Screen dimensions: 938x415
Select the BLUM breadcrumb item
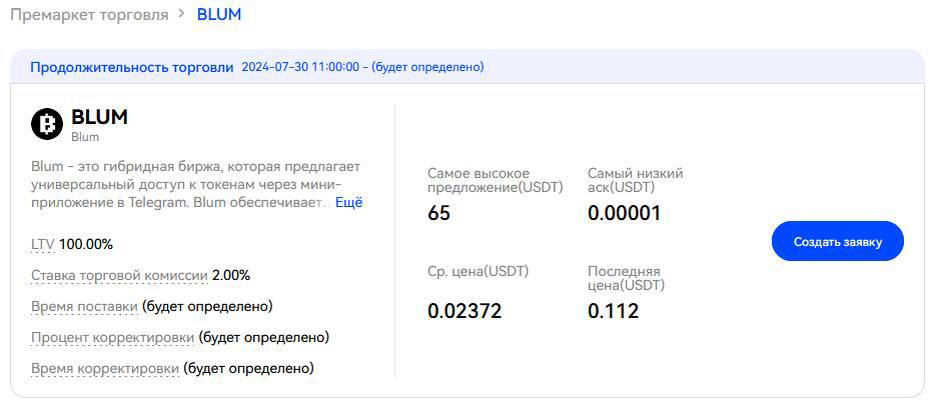pyautogui.click(x=218, y=15)
